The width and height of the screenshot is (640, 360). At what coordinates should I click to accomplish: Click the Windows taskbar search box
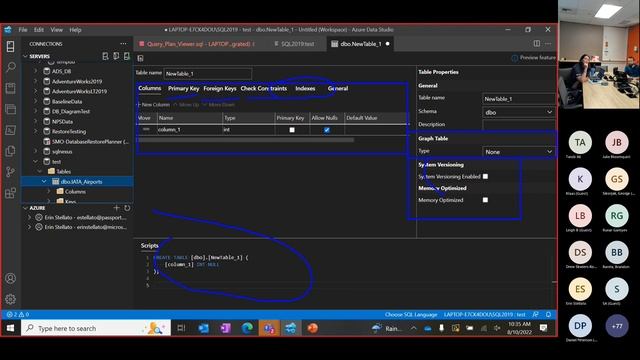click(x=96, y=328)
